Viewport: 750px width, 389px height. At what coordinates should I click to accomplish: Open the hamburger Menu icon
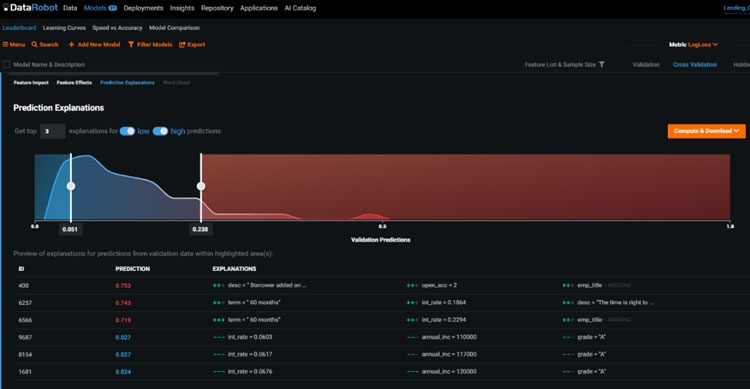pos(5,44)
